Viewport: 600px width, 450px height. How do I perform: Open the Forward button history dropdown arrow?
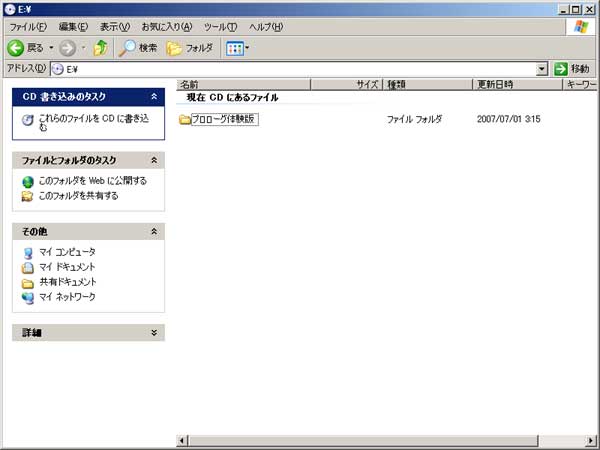click(x=84, y=48)
